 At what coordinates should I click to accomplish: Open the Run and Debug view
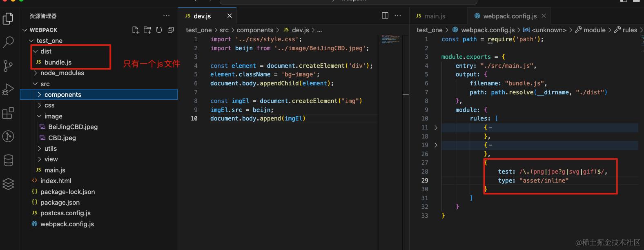coord(8,89)
